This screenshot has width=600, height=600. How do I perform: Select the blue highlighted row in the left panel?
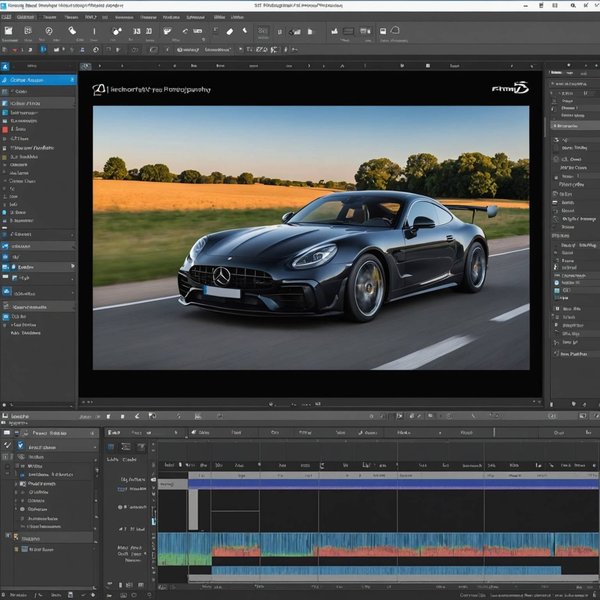click(x=38, y=80)
